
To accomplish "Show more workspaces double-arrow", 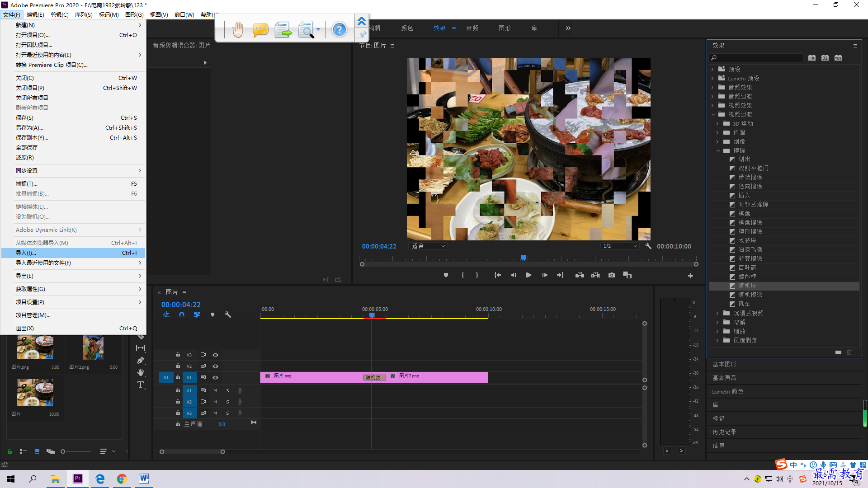I will coord(568,28).
